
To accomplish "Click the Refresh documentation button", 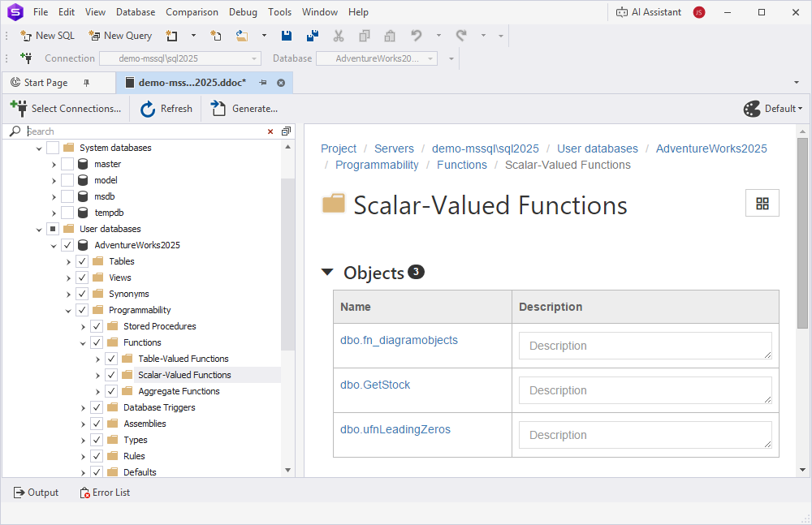I will (166, 109).
